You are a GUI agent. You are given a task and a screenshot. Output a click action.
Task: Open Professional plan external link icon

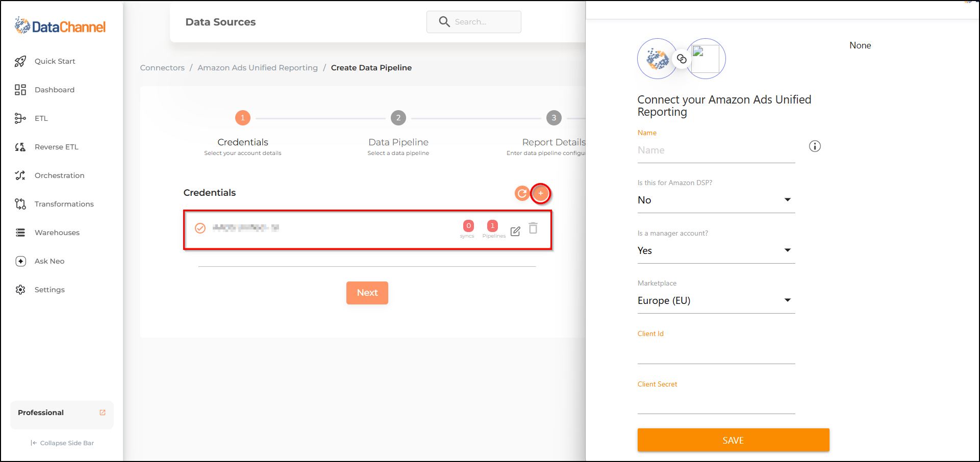pyautogui.click(x=103, y=413)
